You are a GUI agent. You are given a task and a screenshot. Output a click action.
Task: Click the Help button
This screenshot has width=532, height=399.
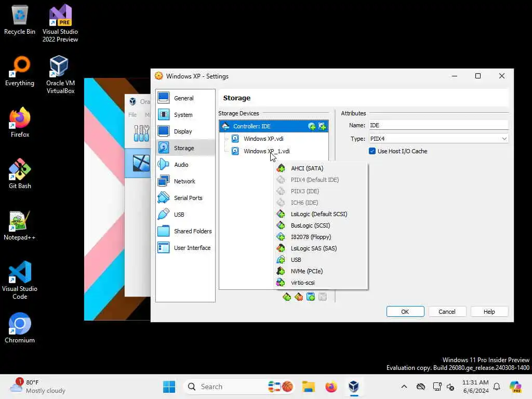click(x=489, y=312)
